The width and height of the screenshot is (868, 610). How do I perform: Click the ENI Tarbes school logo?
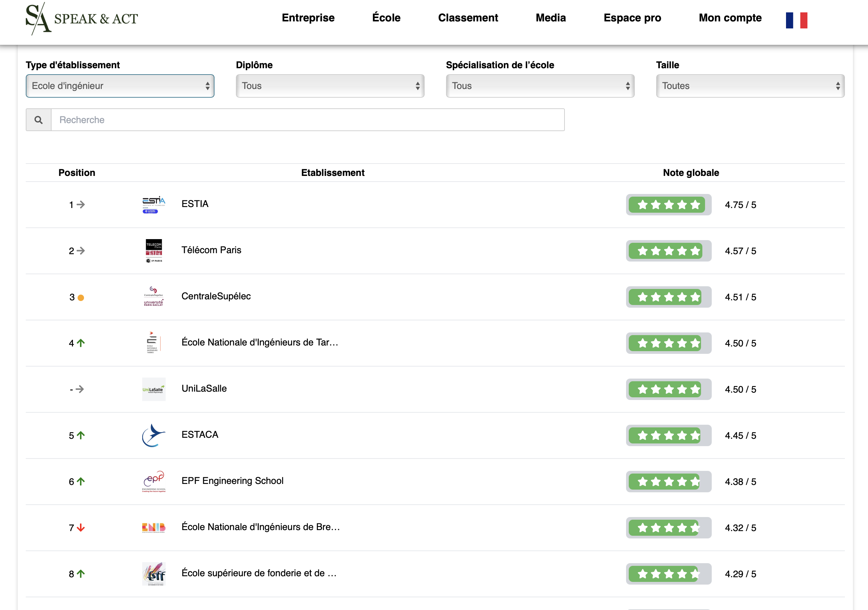(x=154, y=343)
